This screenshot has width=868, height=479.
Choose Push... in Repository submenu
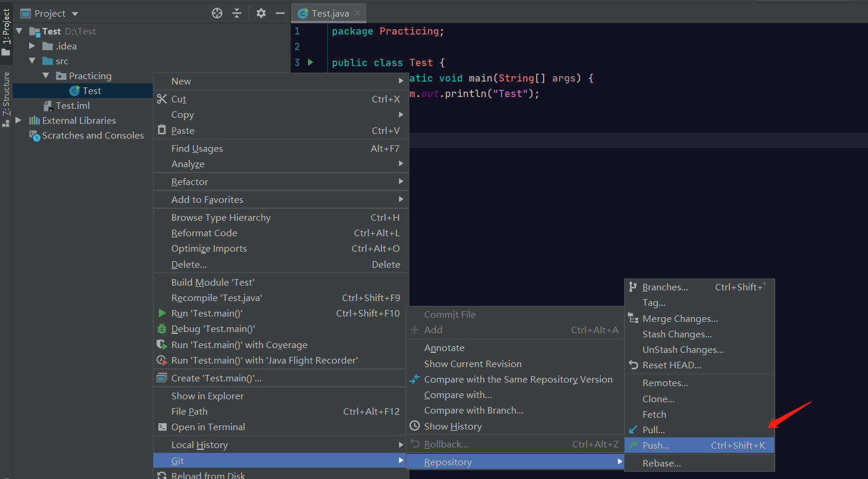pyautogui.click(x=700, y=445)
